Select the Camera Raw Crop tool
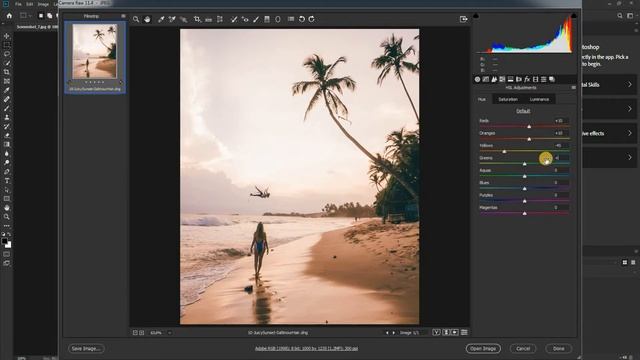The height and width of the screenshot is (360, 640). click(197, 19)
